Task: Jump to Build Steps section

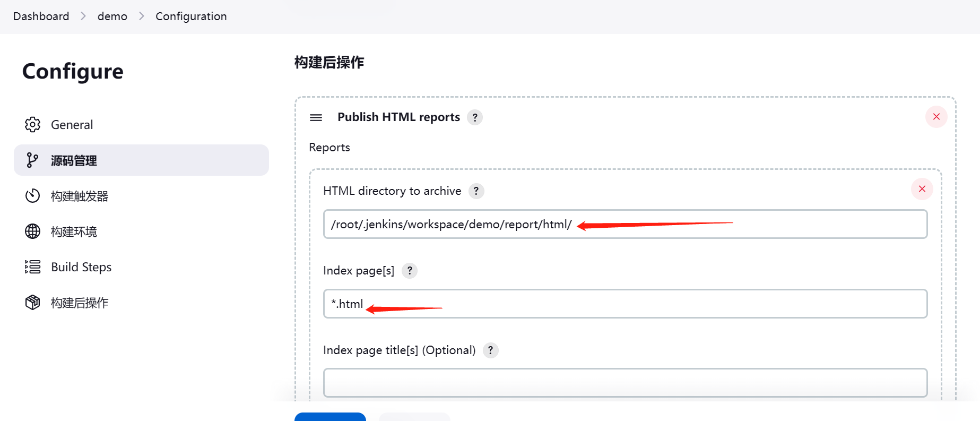Action: 141,267
